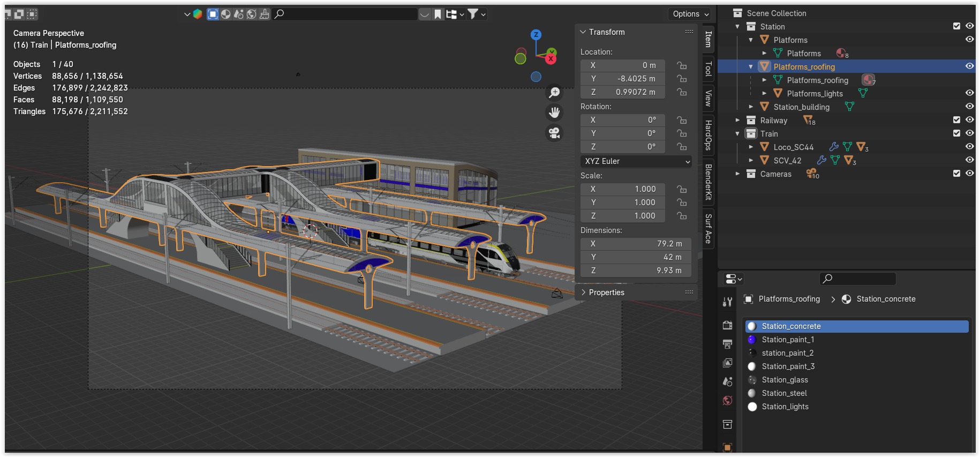Screen dimensions: 980x457
Task: Uncheck the Train collection checkbox
Action: point(957,133)
